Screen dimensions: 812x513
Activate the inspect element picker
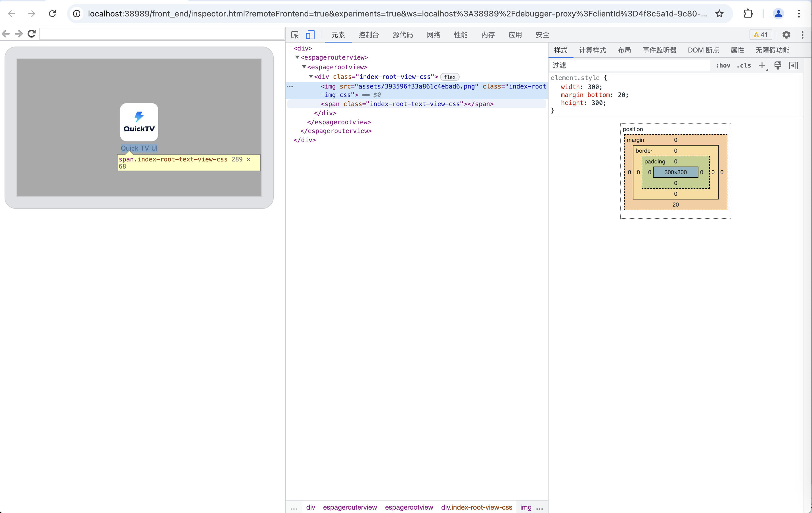click(x=295, y=35)
